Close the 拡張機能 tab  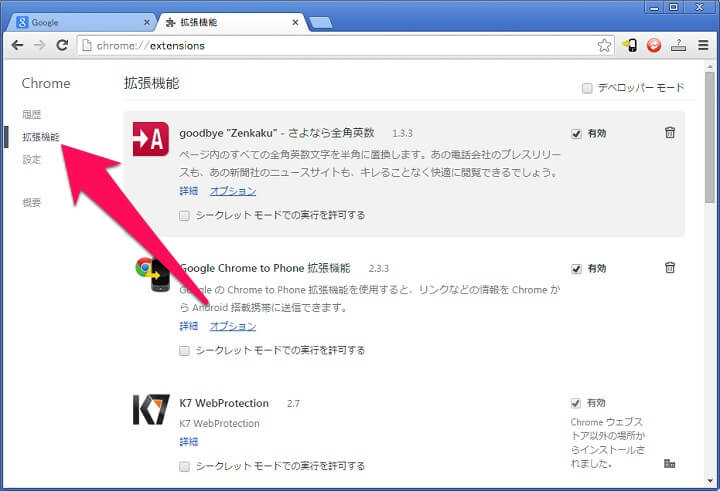pos(295,22)
